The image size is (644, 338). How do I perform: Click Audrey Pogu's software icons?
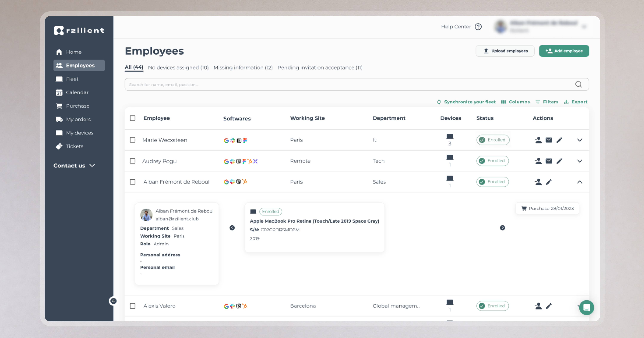[241, 162]
